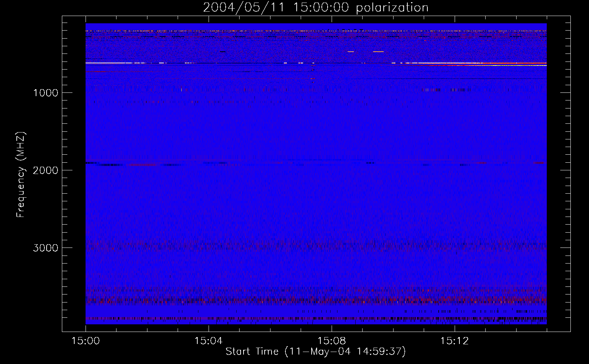Viewport: 589px width, 364px height.
Task: Click the 15:08 time tick label
Action: [331, 341]
